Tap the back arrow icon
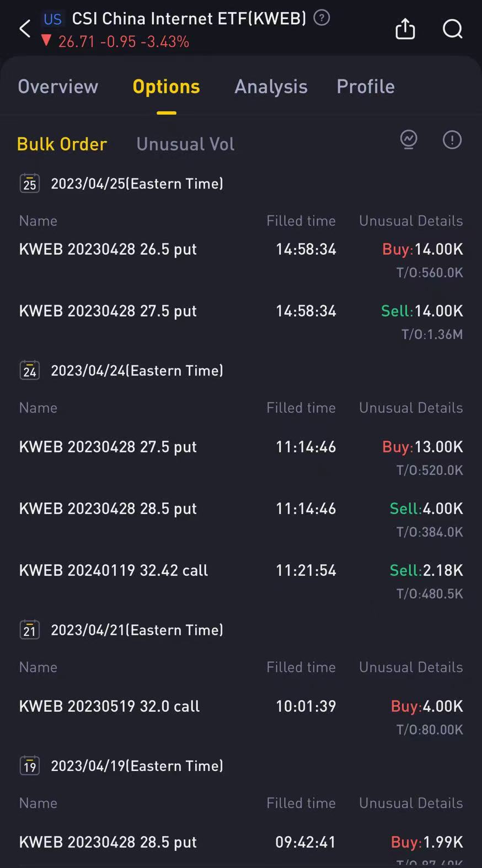 [x=25, y=29]
